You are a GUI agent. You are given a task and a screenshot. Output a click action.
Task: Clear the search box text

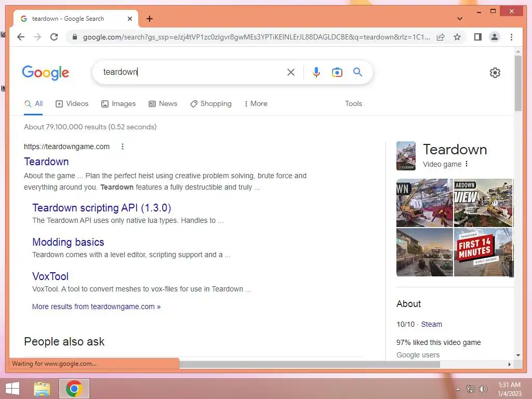[291, 72]
